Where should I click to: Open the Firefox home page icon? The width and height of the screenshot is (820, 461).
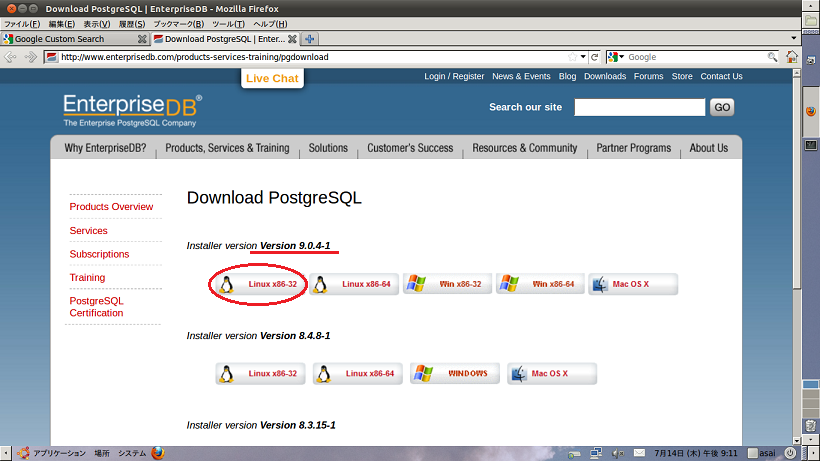point(792,56)
